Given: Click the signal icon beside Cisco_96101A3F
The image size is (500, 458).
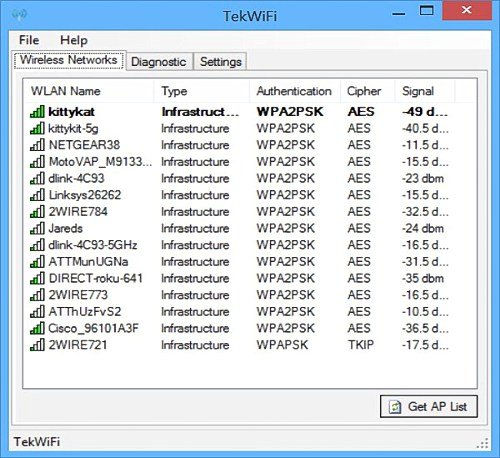Looking at the screenshot, I should [x=37, y=328].
